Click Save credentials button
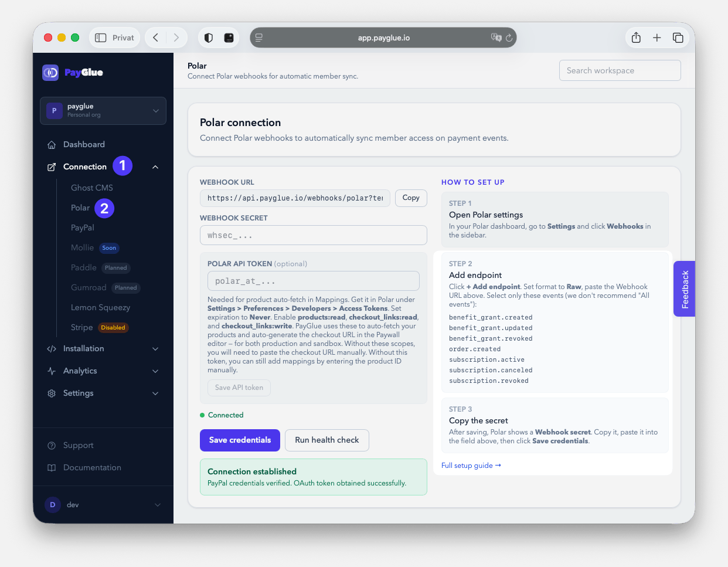The height and width of the screenshot is (567, 728). (x=240, y=440)
